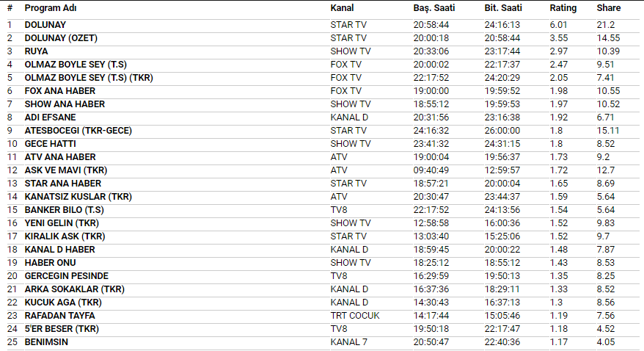The image size is (644, 351).
Task: Select the DOLUNAY (OZET) program row
Action: [x=61, y=38]
